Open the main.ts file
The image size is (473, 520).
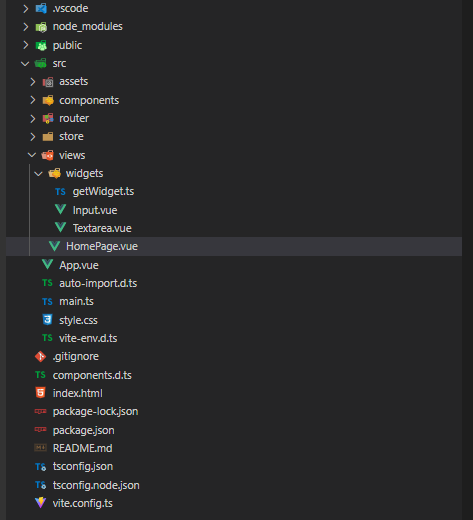(77, 302)
